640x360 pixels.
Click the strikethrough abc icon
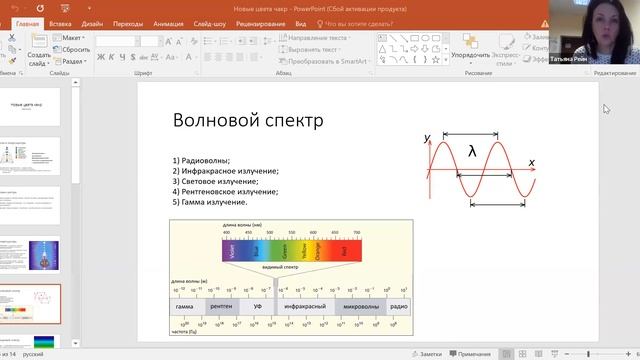pos(143,57)
